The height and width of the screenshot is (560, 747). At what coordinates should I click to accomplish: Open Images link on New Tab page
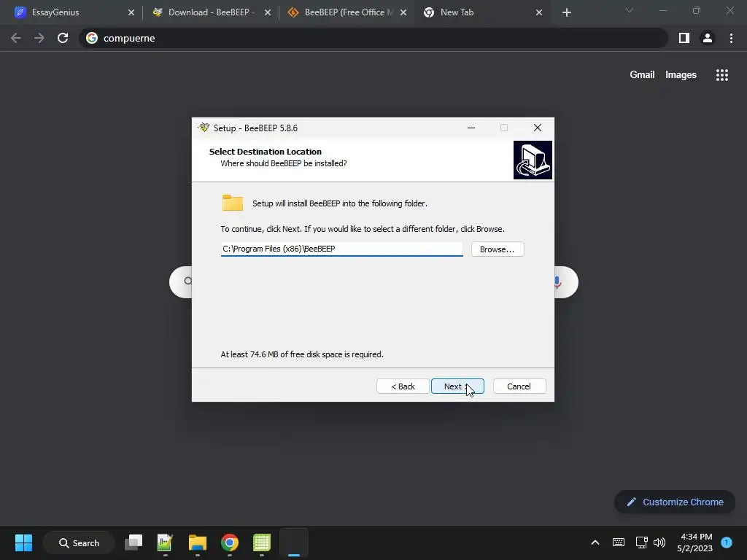coord(681,75)
